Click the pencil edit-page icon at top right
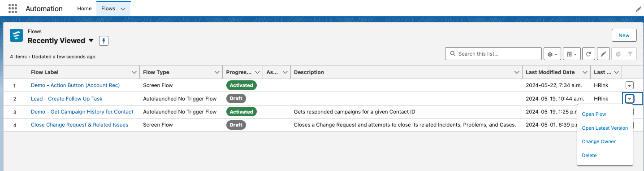644x171 pixels. pyautogui.click(x=639, y=9)
